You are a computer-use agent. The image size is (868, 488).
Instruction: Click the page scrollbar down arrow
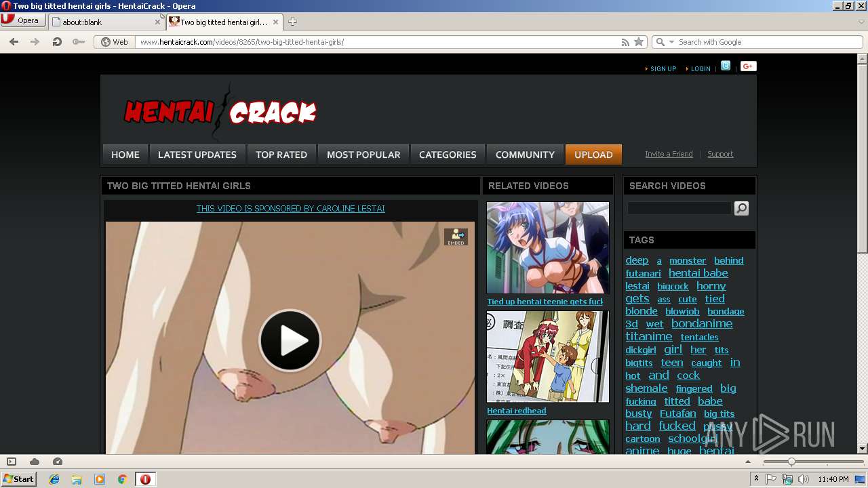pos(862,448)
